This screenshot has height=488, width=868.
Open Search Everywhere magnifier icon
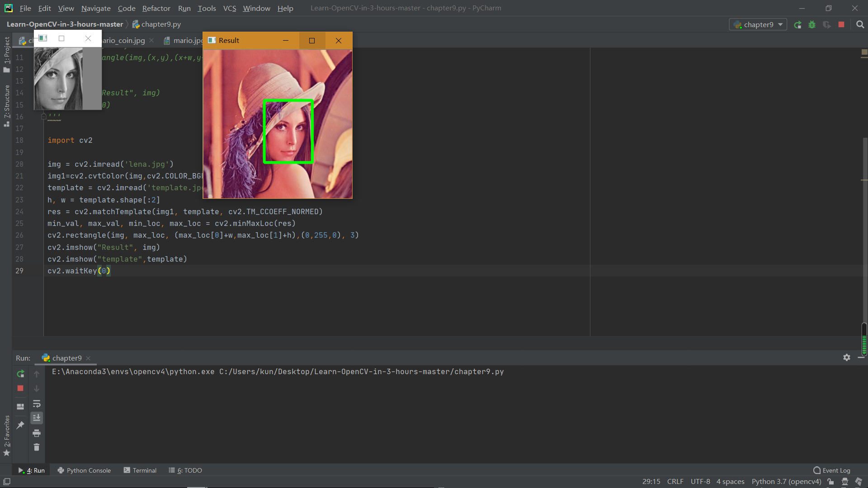(x=860, y=25)
